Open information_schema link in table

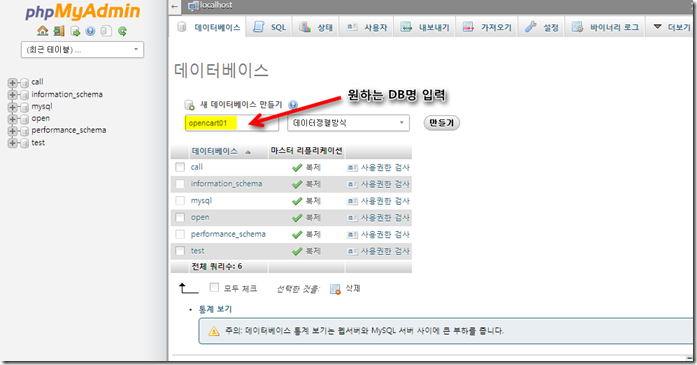click(226, 184)
